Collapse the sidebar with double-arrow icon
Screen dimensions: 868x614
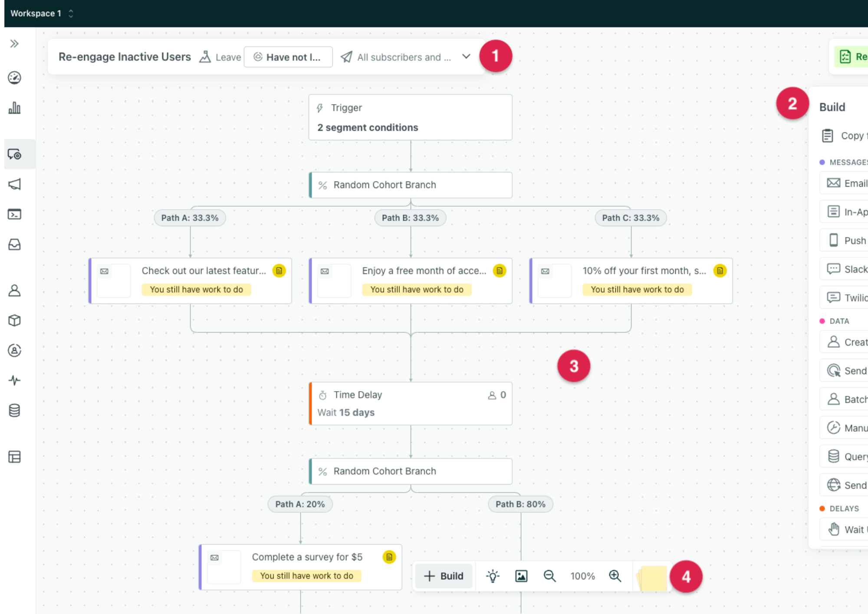pos(14,43)
